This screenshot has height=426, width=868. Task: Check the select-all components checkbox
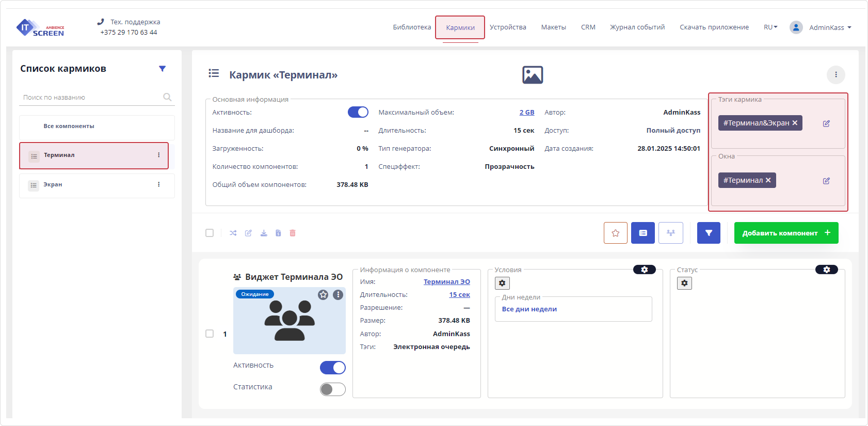click(x=210, y=233)
